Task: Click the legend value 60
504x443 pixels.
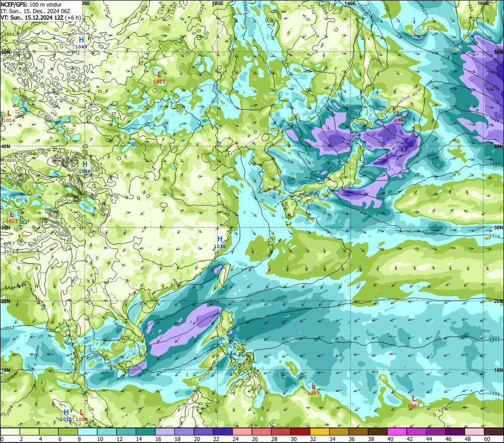Action: (487, 439)
